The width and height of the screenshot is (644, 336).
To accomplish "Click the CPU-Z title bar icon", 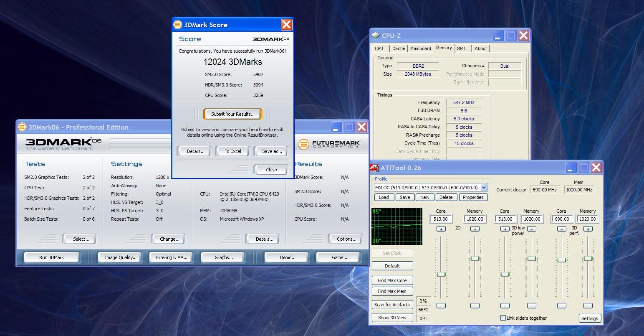I will 376,36.
